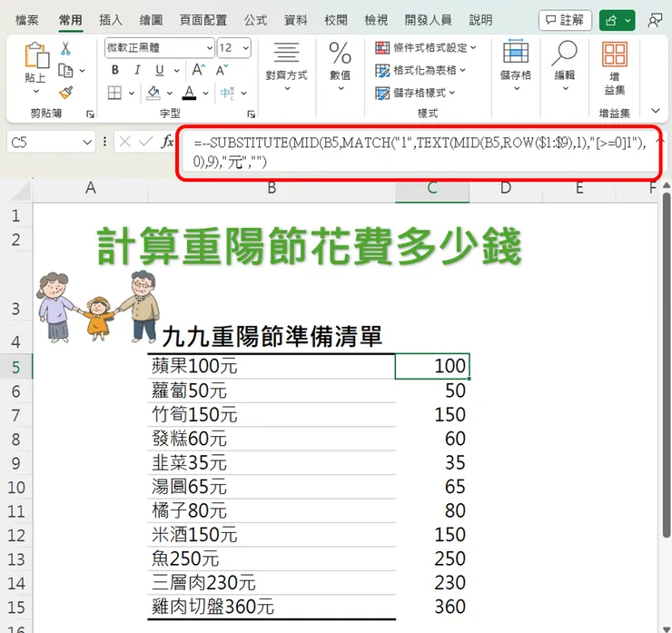Toggle Bold formatting
This screenshot has height=633, width=672.
114,70
